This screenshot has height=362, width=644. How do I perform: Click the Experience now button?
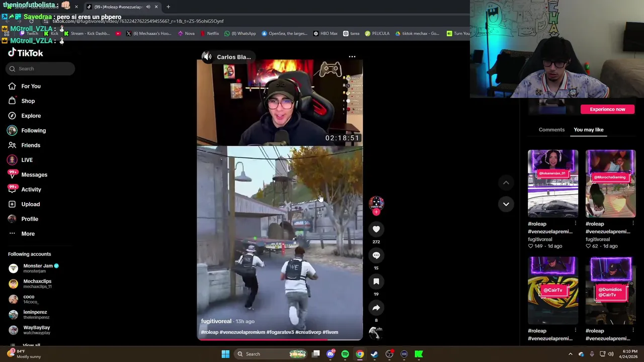tap(607, 109)
